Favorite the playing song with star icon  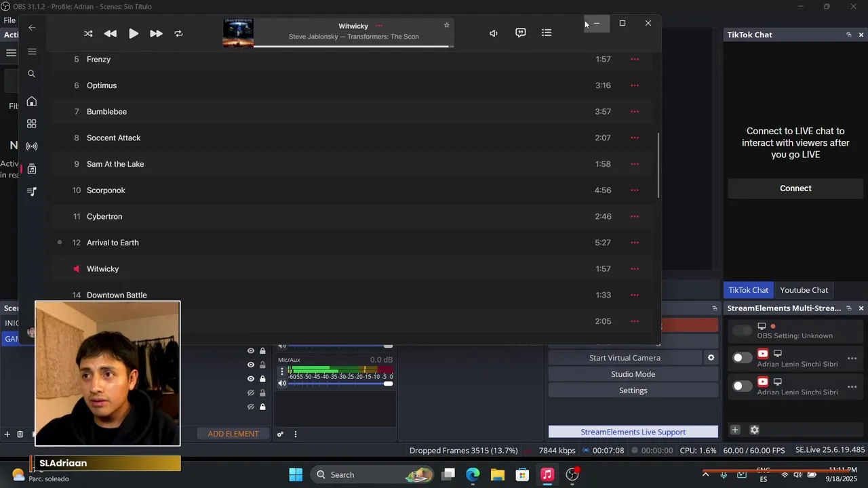[446, 25]
